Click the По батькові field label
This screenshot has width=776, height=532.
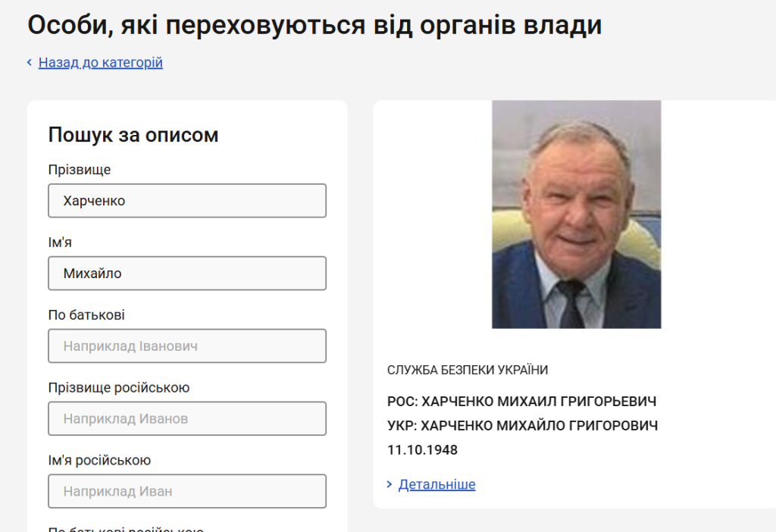click(x=86, y=315)
